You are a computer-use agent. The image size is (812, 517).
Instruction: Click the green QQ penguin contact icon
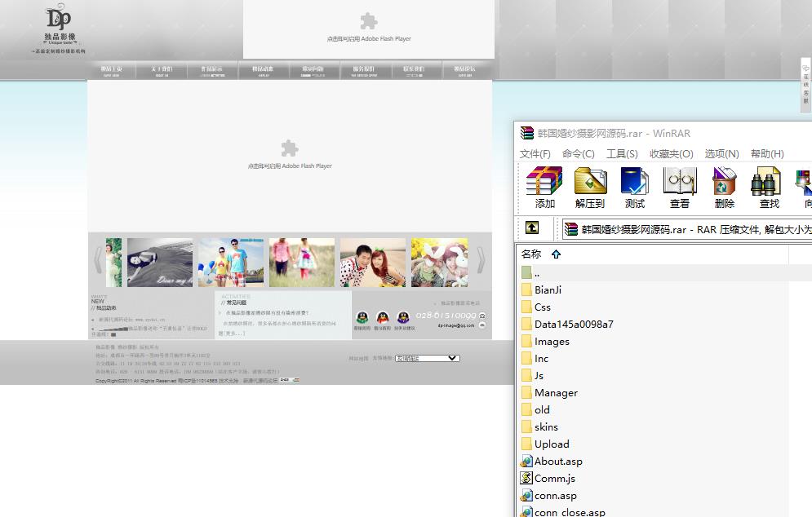tap(362, 317)
